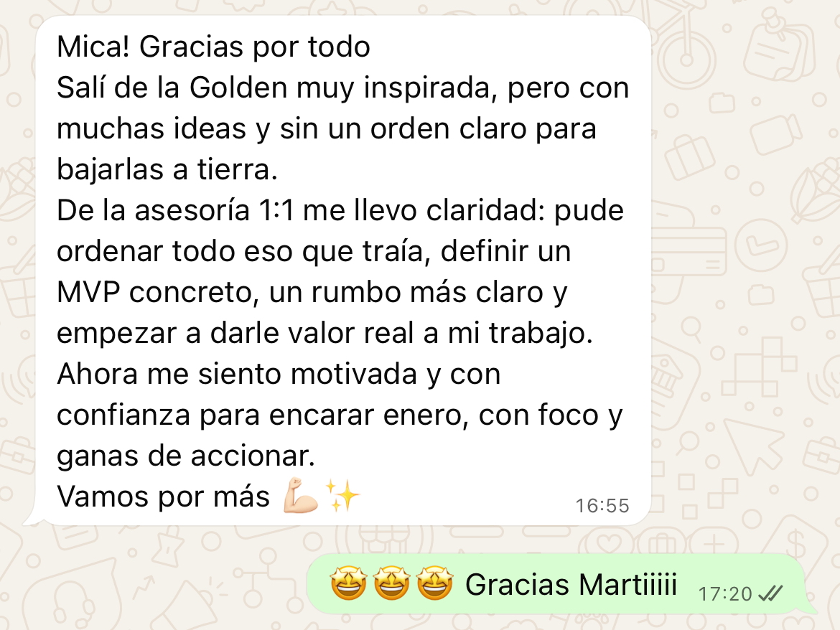Screen dimensions: 840x630
Task: Click the 'Ahora me siento motivada' line
Action: 237,374
